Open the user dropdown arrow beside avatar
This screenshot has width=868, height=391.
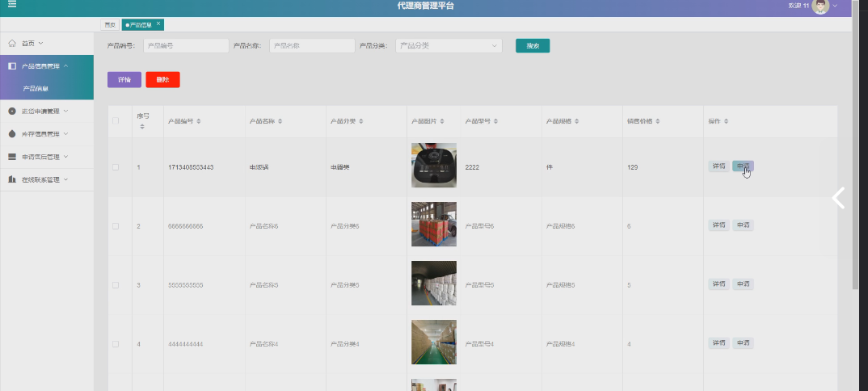coord(835,5)
